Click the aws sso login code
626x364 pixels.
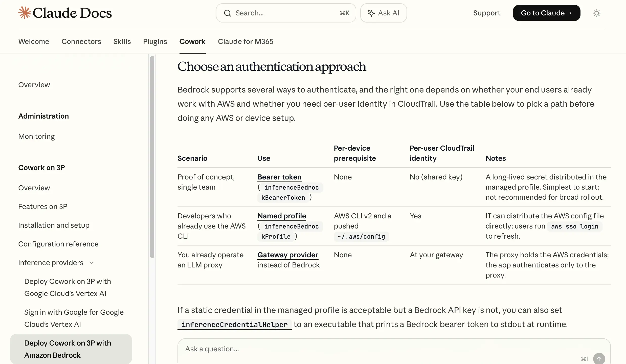575,226
